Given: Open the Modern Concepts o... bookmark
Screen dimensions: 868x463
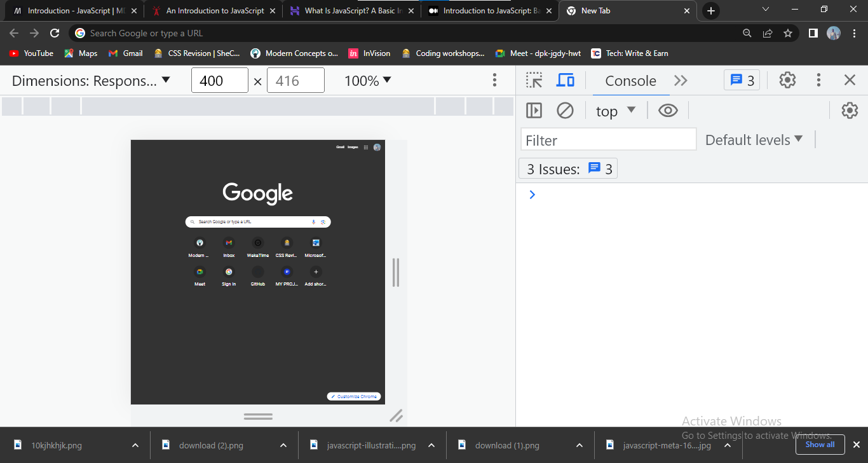Looking at the screenshot, I should pyautogui.click(x=294, y=53).
